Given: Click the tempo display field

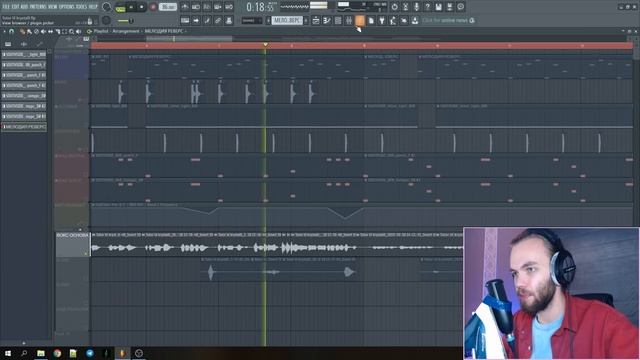Looking at the screenshot, I should (168, 7).
